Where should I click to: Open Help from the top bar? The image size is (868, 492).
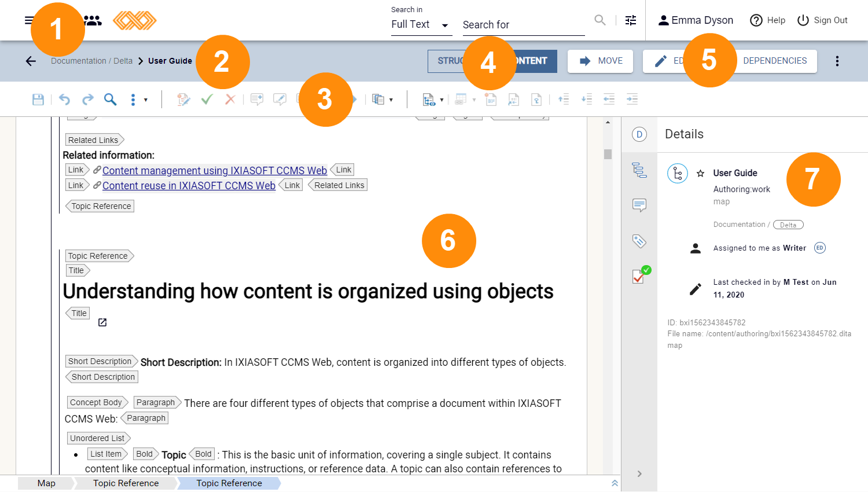(767, 20)
